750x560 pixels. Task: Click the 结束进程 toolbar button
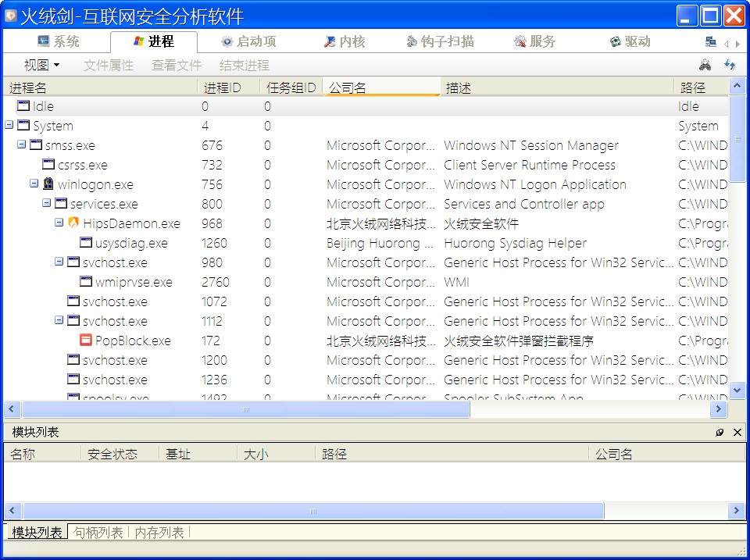245,65
